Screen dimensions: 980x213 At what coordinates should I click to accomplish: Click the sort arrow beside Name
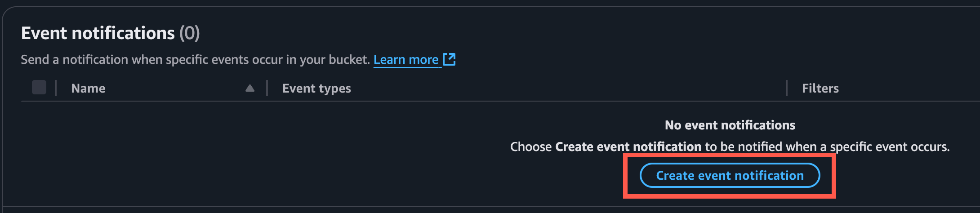[250, 88]
